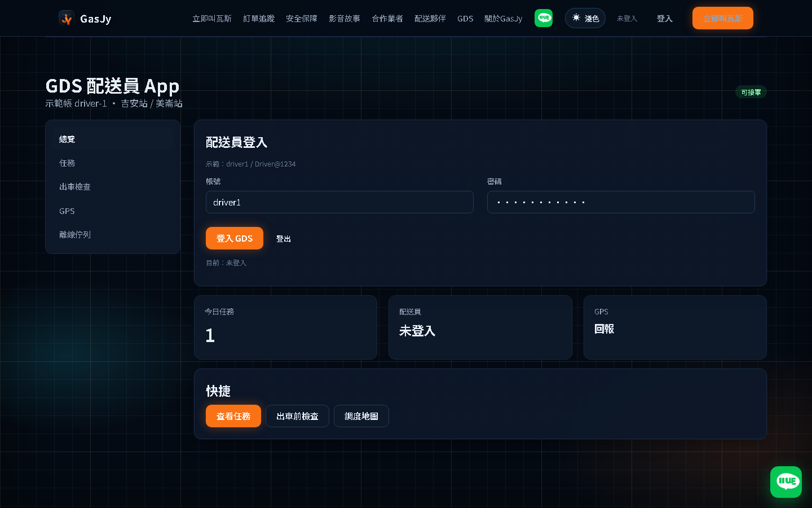
Task: Focus the 帳號 input containing driver1
Action: [x=339, y=202]
